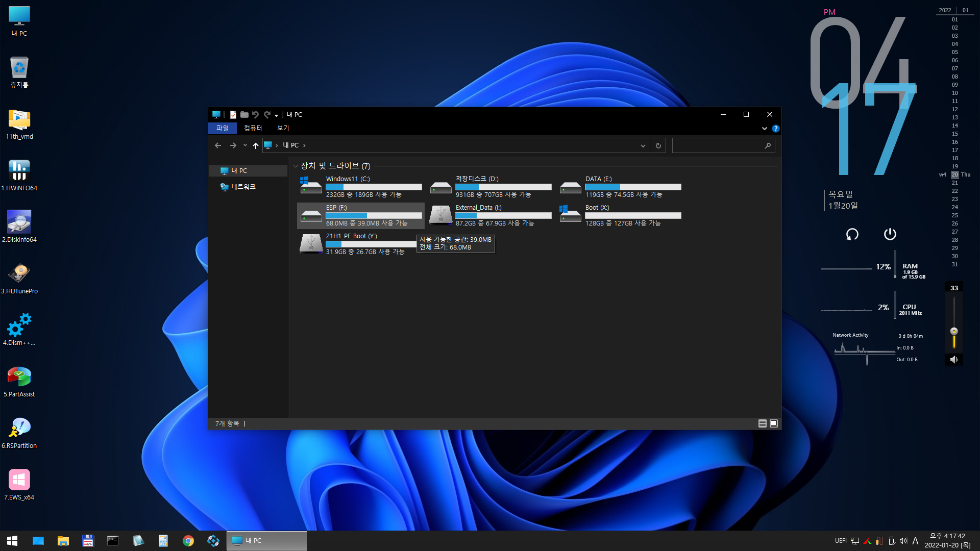
Task: Open the 컴퓨터 ribbon tab
Action: (253, 129)
